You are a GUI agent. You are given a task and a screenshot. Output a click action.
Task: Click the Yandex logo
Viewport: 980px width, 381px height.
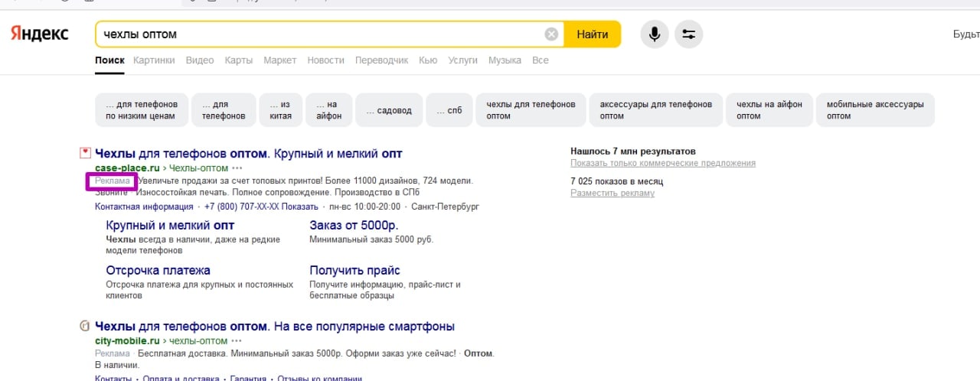pyautogui.click(x=39, y=34)
